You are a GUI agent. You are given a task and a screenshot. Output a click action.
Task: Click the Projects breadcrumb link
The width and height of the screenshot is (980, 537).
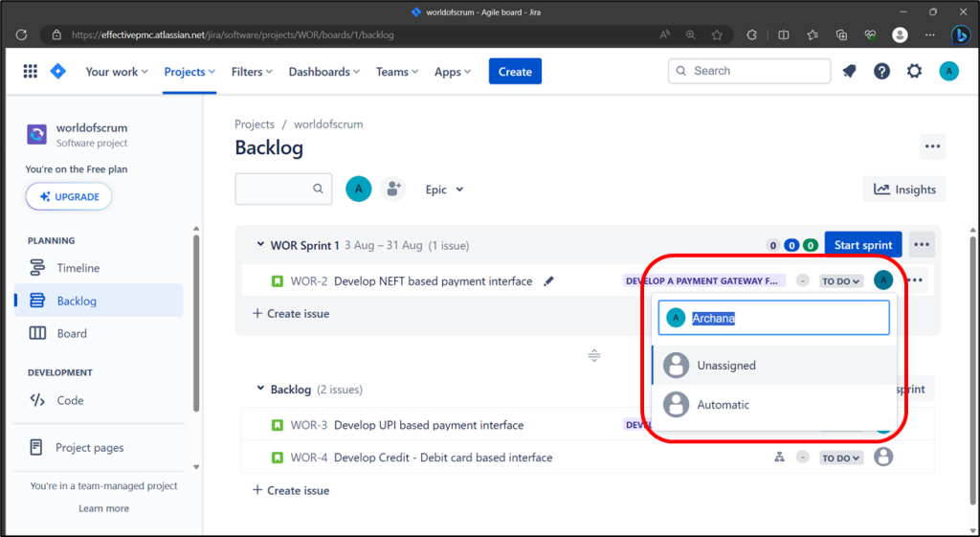pos(255,123)
